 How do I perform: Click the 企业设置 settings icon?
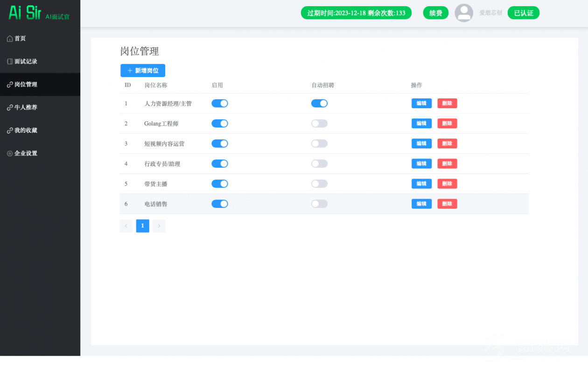click(10, 153)
